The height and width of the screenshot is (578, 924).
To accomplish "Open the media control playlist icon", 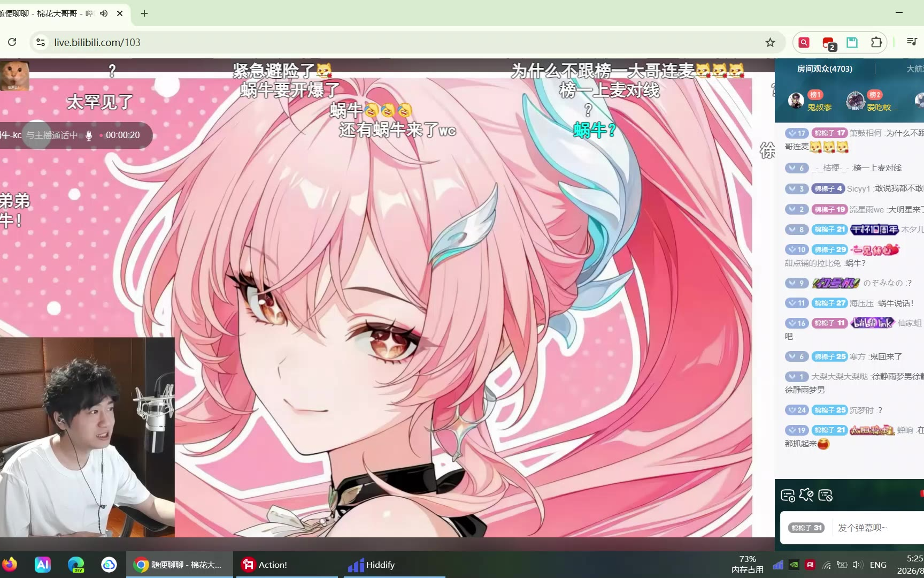I will [912, 42].
